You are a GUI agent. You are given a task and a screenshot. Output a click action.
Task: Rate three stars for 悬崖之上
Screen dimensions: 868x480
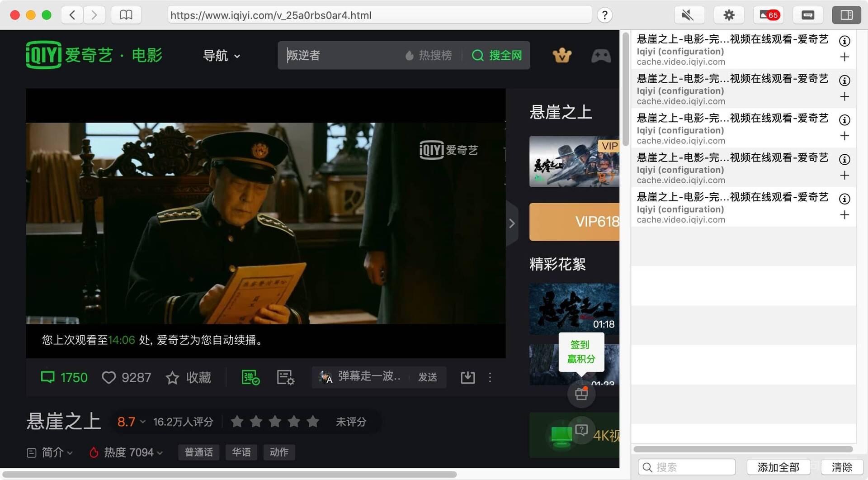[275, 422]
